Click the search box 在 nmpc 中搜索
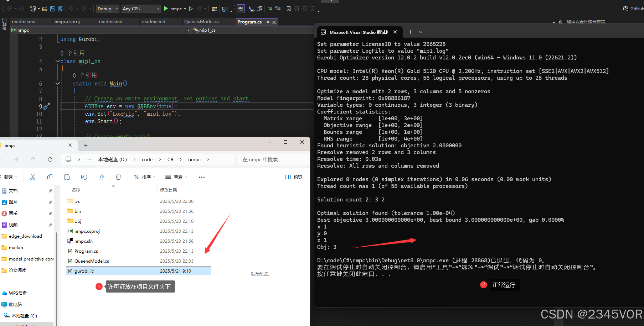 pos(273,159)
